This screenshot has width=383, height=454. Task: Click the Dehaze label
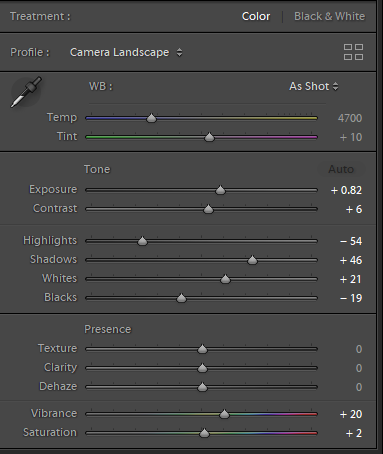58,386
